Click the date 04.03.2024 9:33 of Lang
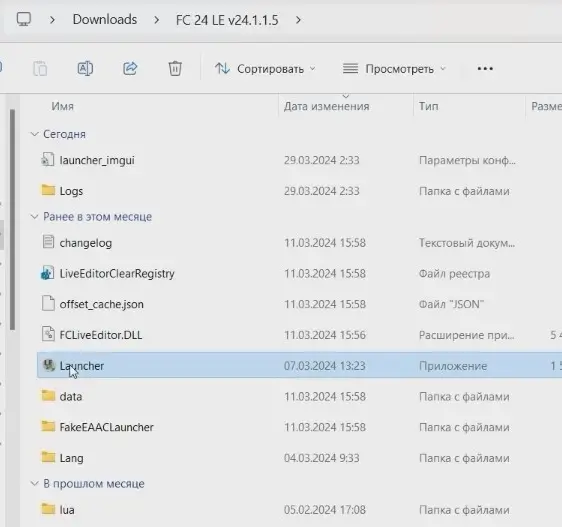562x527 pixels. tap(322, 458)
